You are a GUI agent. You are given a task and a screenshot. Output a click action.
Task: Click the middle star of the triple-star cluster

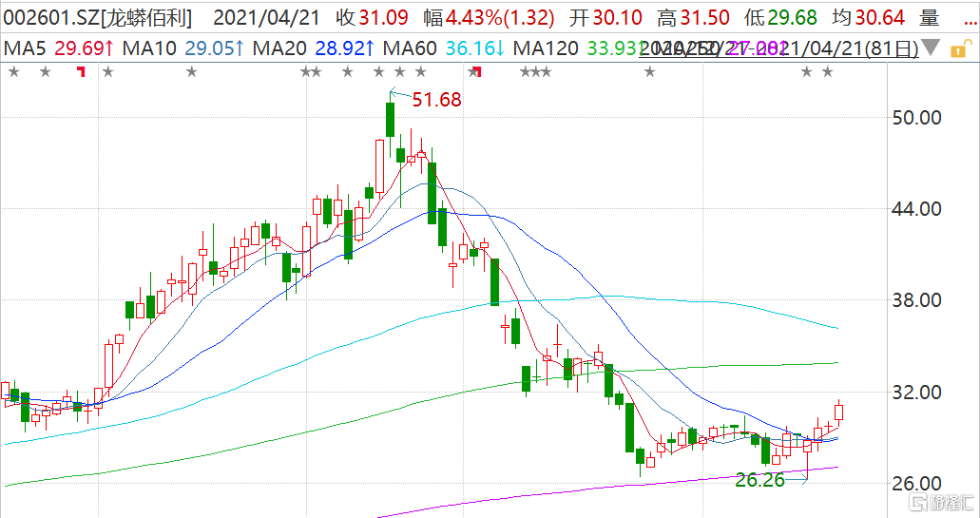535,72
